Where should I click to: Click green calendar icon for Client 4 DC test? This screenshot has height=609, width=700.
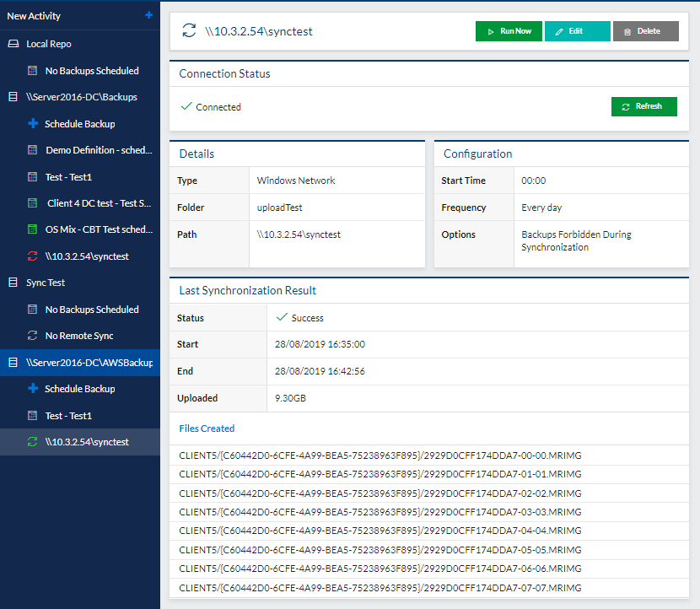click(33, 203)
